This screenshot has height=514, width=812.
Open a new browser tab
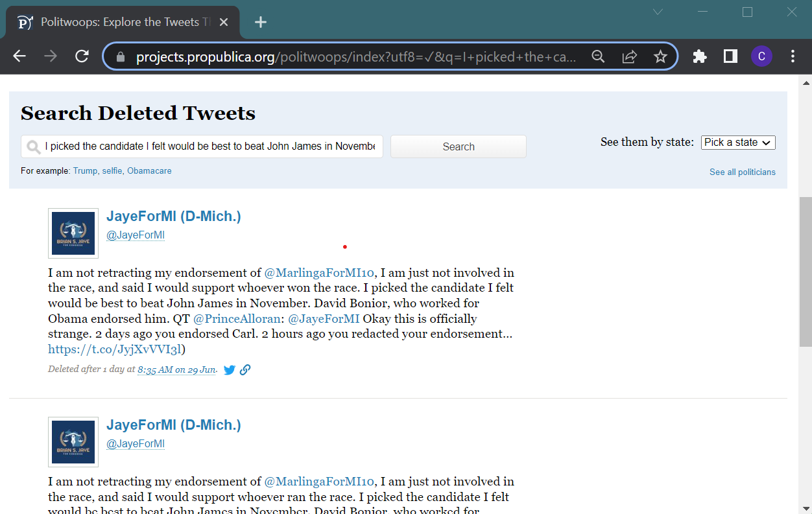pos(260,22)
